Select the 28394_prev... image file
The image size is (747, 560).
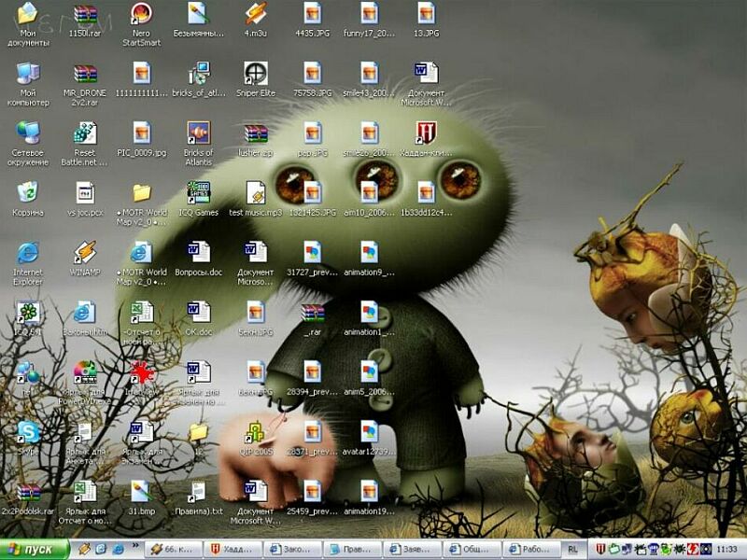312,372
